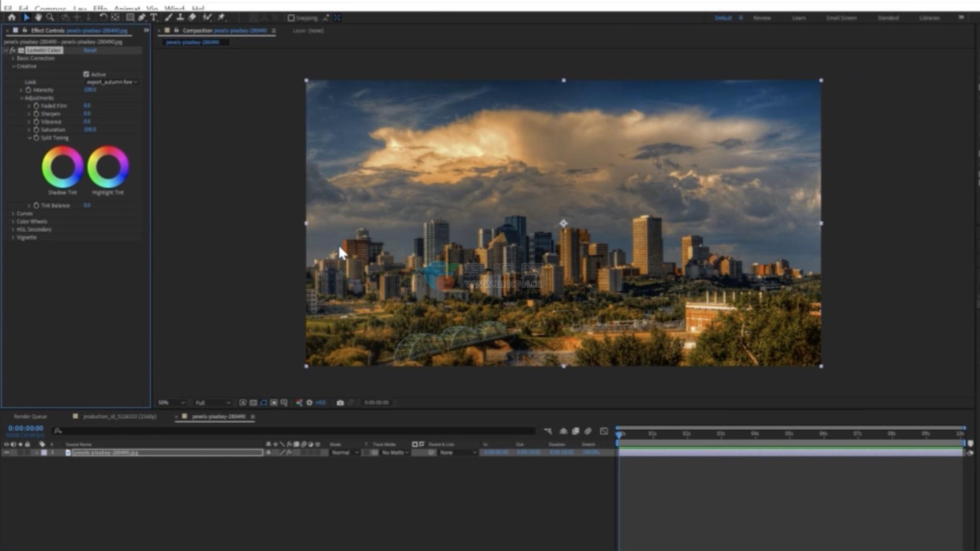The image size is (980, 551).
Task: Click the snapshot camera icon below viewer
Action: pyautogui.click(x=340, y=403)
